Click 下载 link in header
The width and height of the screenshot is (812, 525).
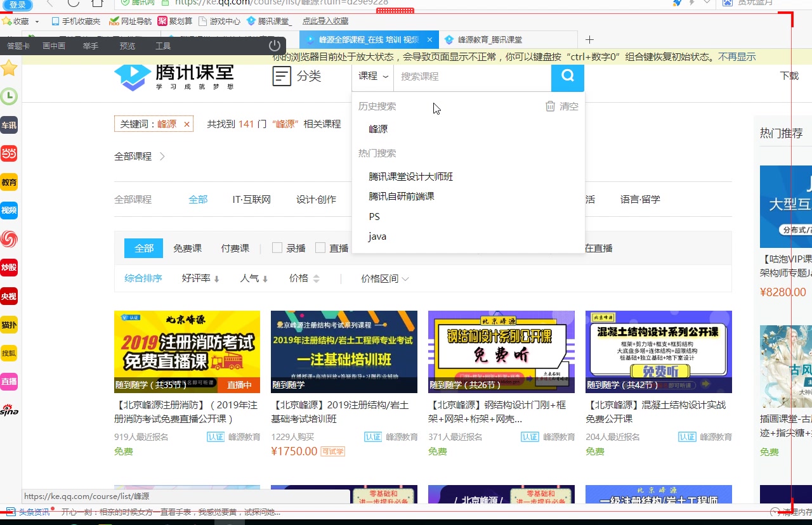point(789,76)
